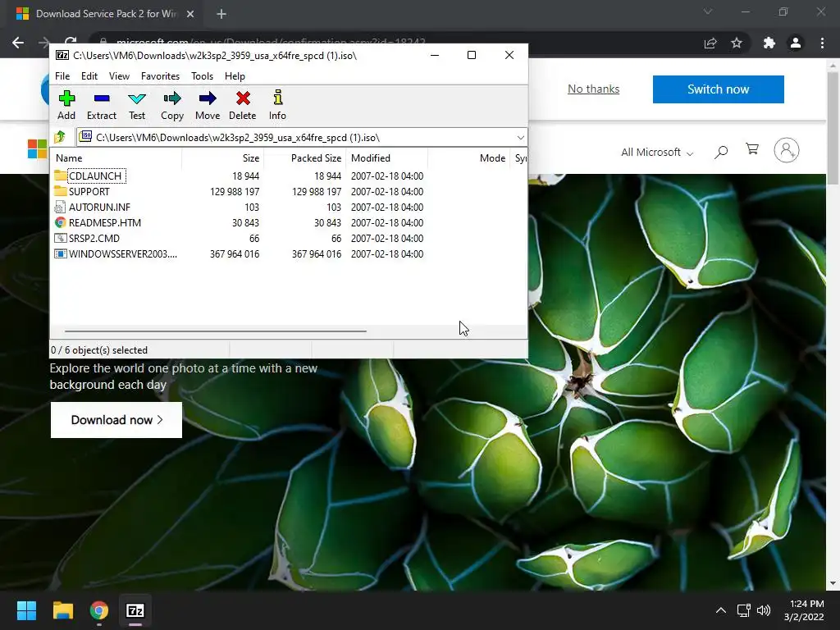Click the 7-Zip horizontal scrollbar thumb

216,331
